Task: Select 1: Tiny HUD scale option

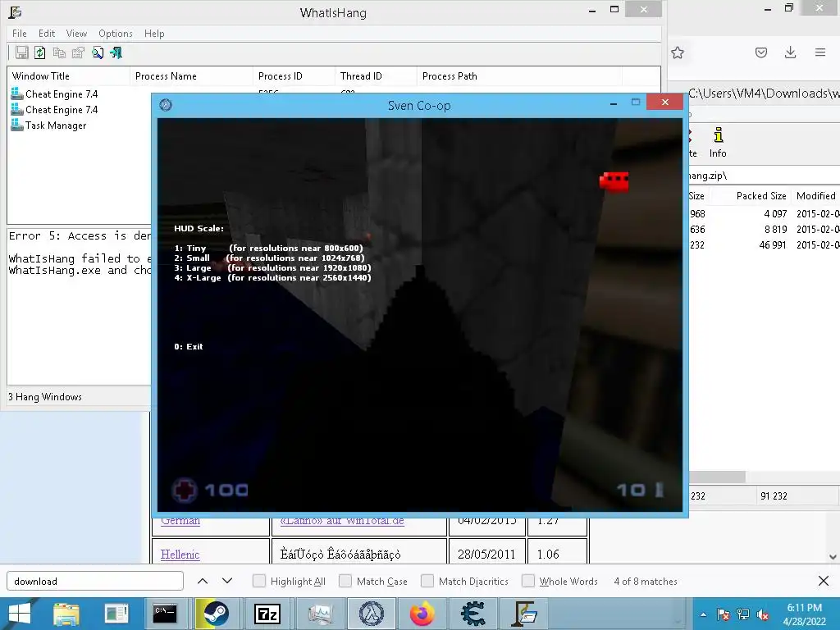Action: pos(268,248)
